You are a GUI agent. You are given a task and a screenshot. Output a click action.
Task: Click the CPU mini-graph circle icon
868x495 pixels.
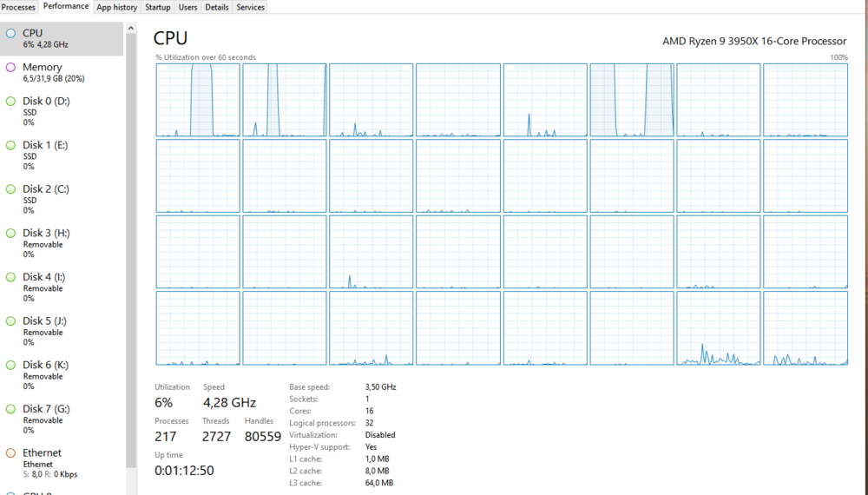coord(10,33)
